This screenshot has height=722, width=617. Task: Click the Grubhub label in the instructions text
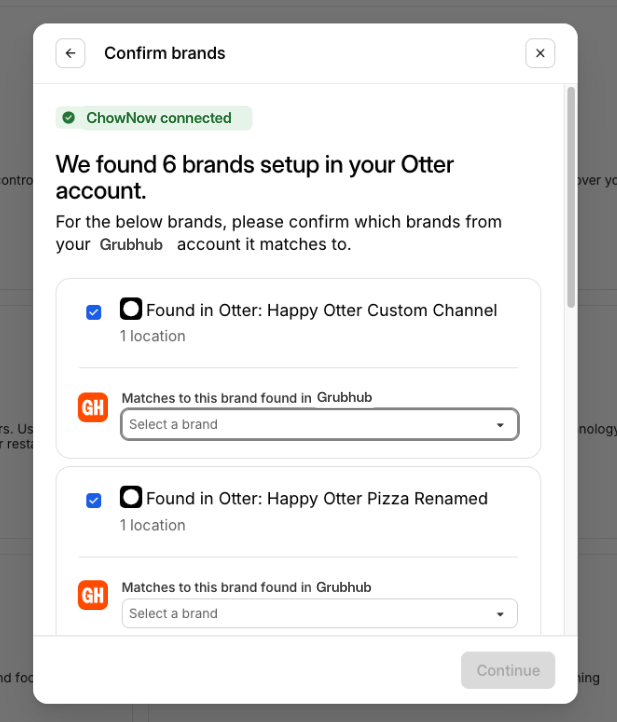(x=131, y=245)
